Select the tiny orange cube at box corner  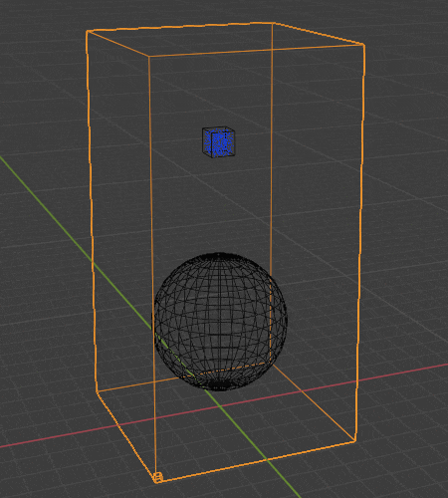click(x=158, y=477)
